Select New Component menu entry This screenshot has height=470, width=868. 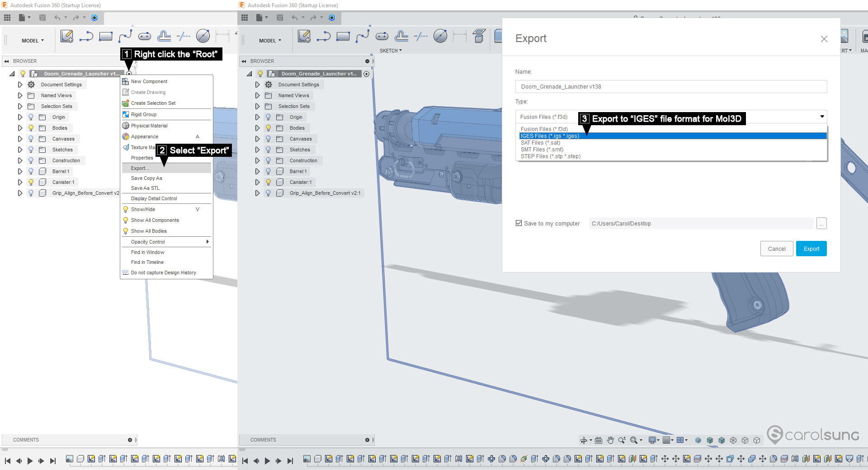(x=166, y=81)
